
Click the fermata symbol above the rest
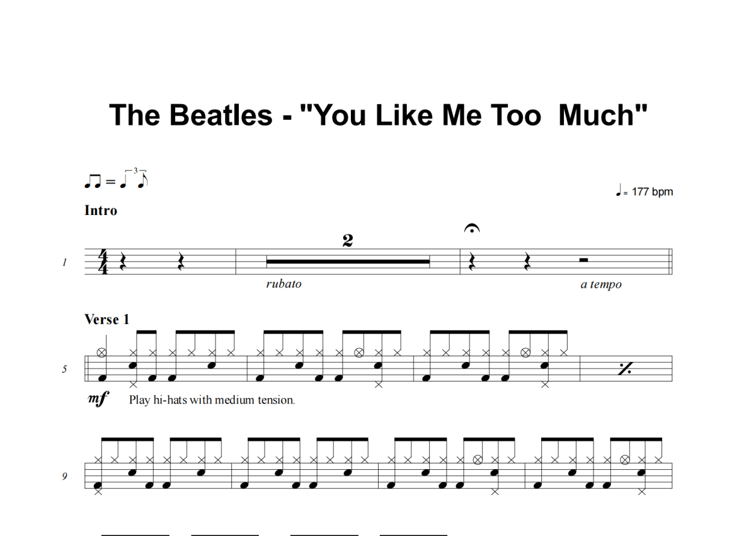point(471,229)
